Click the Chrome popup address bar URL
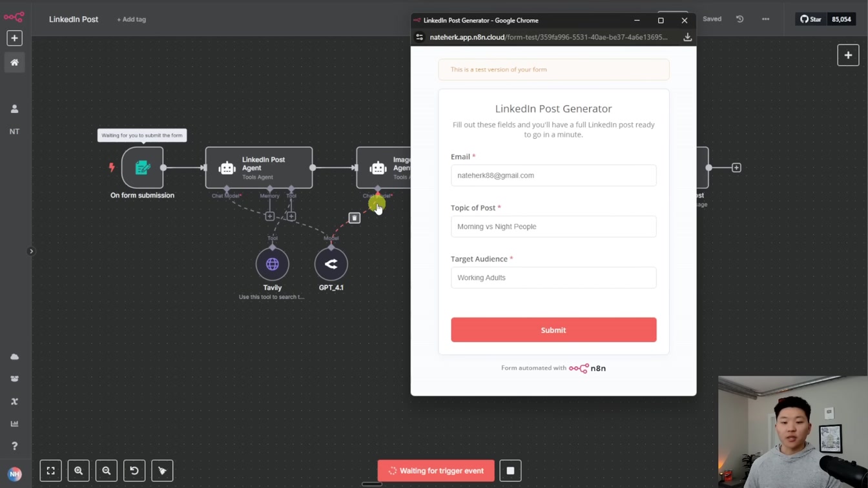The width and height of the screenshot is (868, 488). coord(548,37)
